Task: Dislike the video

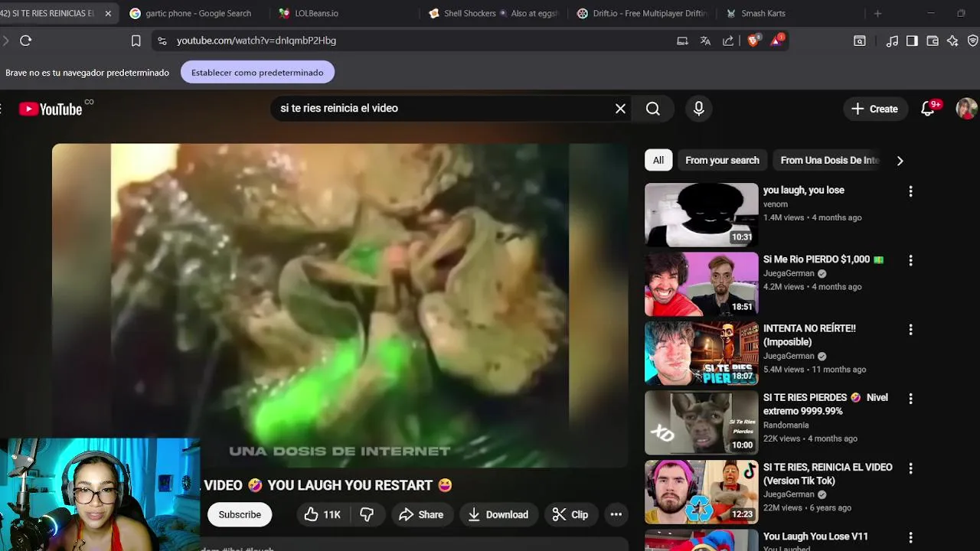Action: 367,514
